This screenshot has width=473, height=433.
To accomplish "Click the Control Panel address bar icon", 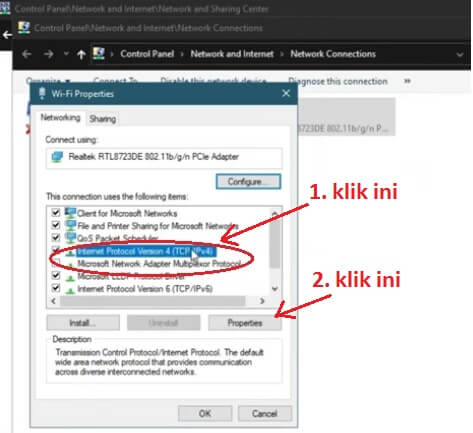I will pos(99,54).
